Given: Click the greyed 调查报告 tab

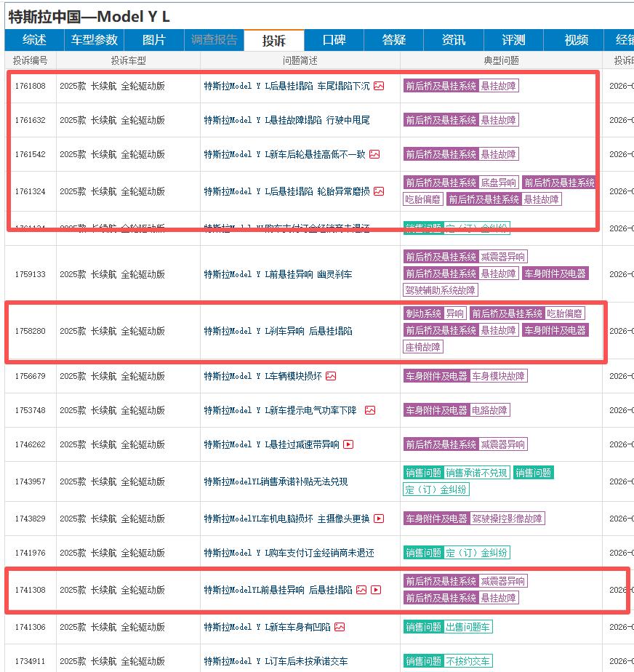Looking at the screenshot, I should [214, 40].
